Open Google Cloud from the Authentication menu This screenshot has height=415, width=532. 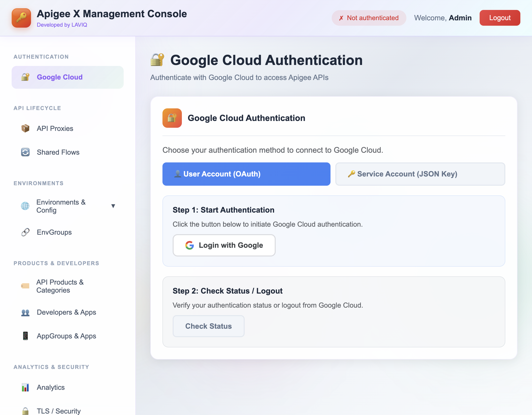point(59,77)
